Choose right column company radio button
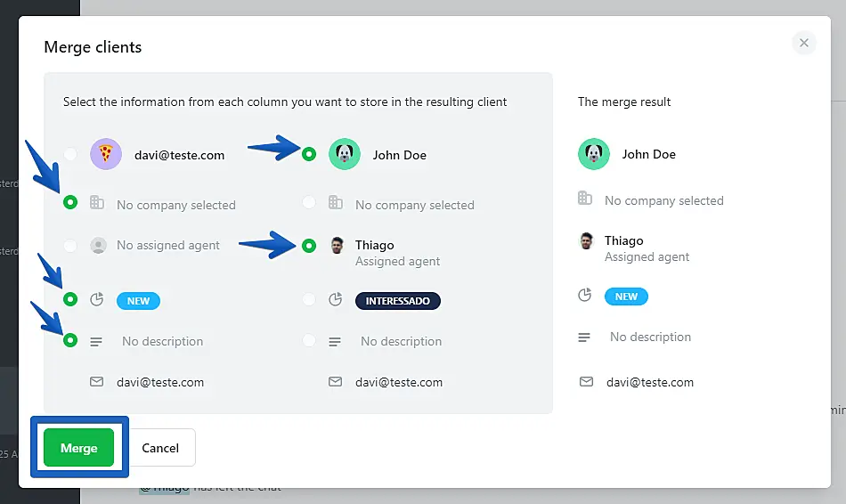The image size is (846, 504). (309, 203)
